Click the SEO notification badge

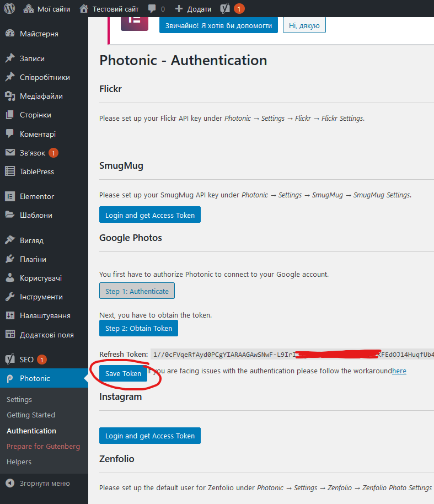(x=42, y=360)
